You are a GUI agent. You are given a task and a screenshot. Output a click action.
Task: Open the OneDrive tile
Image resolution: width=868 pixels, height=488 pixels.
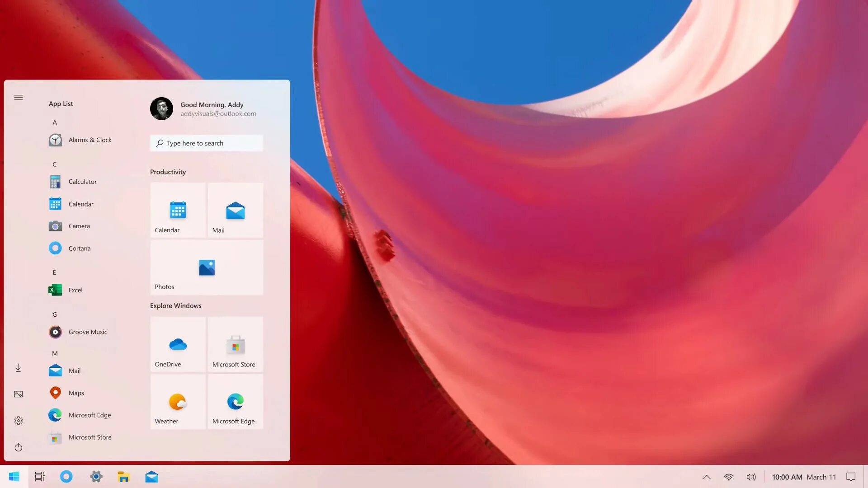(x=178, y=344)
